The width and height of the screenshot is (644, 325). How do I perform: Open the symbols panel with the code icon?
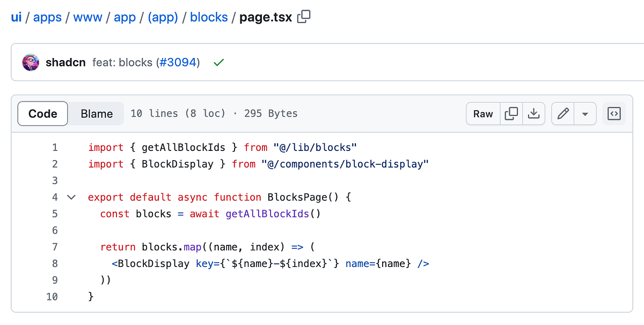pyautogui.click(x=613, y=113)
